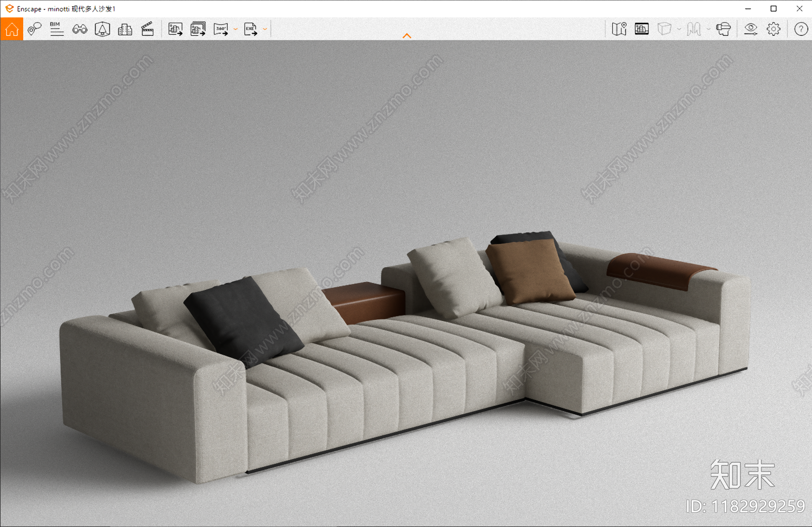Close the Enscape window

point(799,8)
